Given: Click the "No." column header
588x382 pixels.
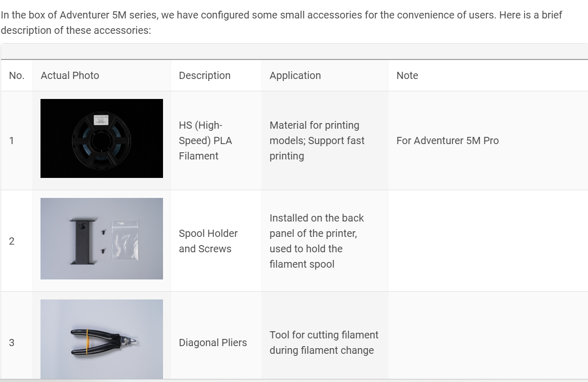Looking at the screenshot, I should tap(16, 75).
